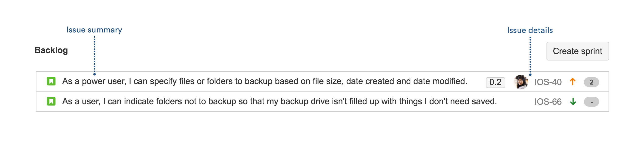Click the Backlog heading
Viewport: 644px width, 147px height.
coord(51,50)
